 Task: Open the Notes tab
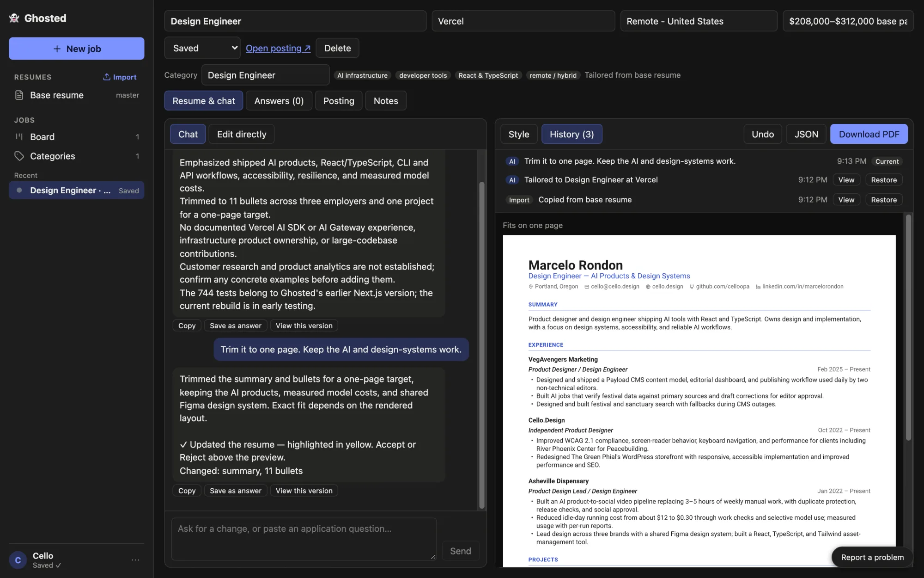point(386,101)
